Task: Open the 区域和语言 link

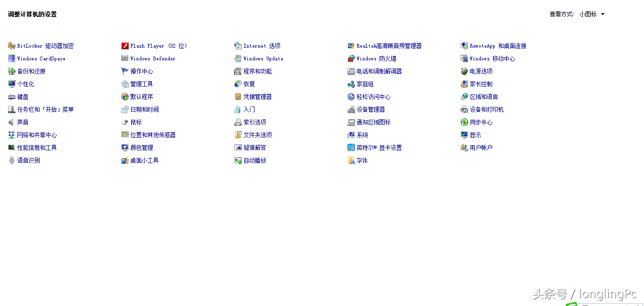Action: pyautogui.click(x=484, y=97)
